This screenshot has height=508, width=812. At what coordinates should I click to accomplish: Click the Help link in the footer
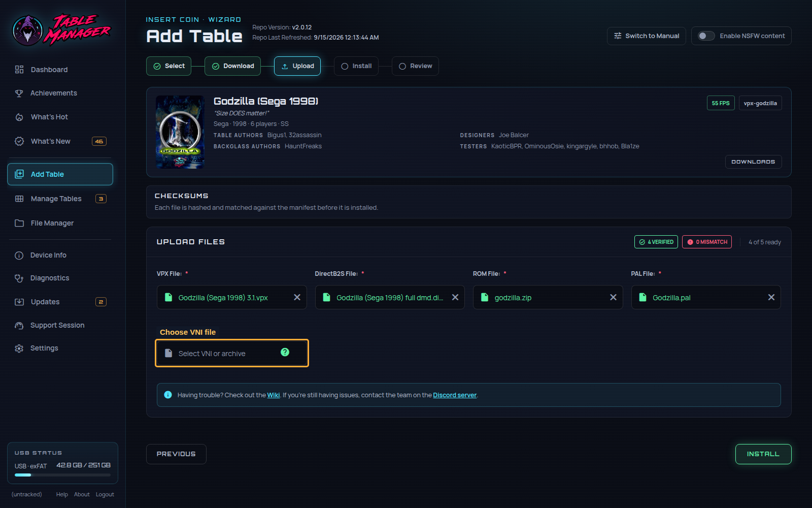(x=62, y=494)
